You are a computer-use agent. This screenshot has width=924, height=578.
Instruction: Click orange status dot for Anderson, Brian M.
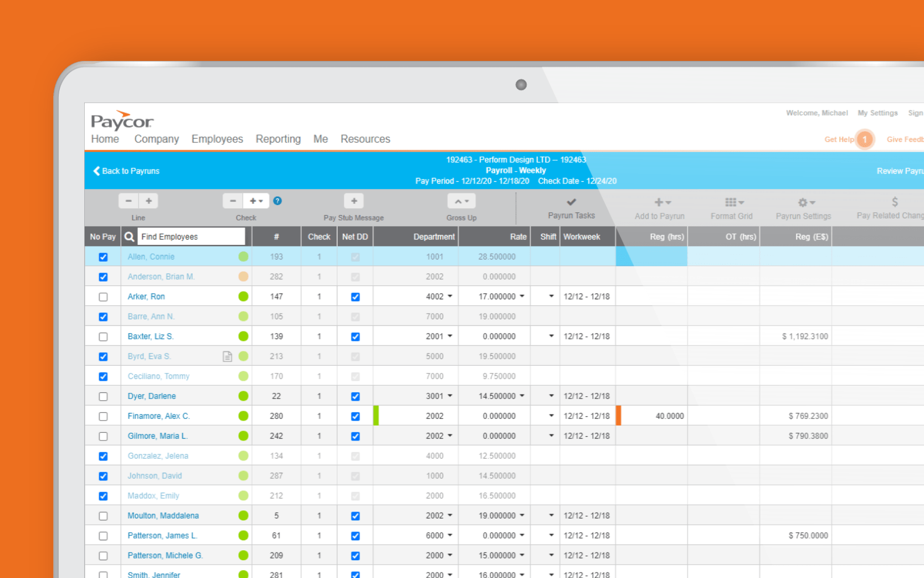pos(243,277)
